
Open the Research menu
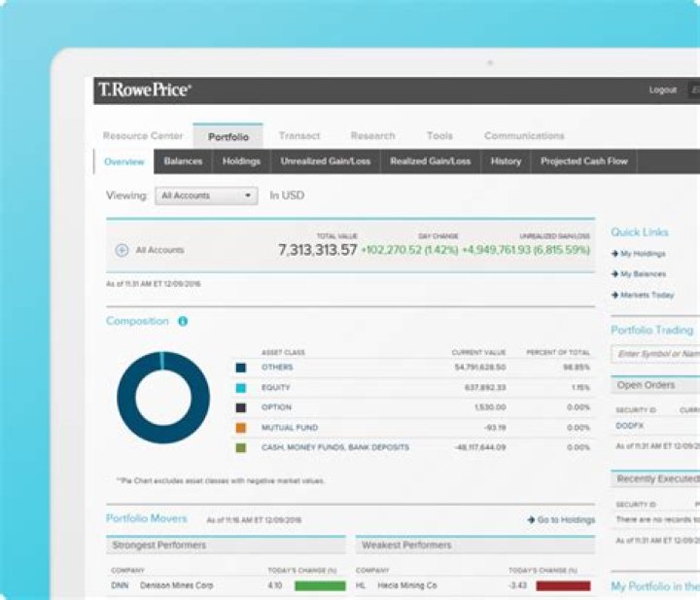pyautogui.click(x=372, y=136)
